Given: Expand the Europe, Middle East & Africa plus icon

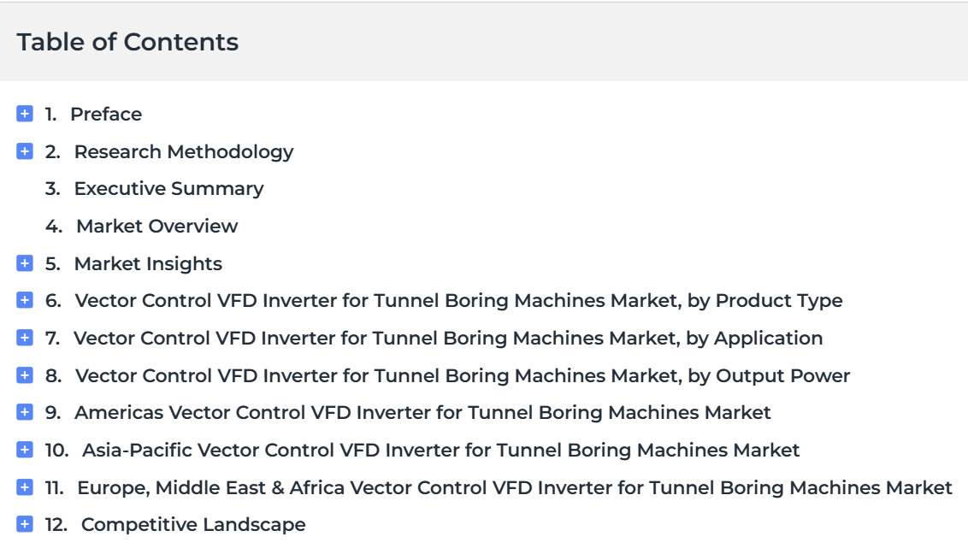Looking at the screenshot, I should [25, 487].
